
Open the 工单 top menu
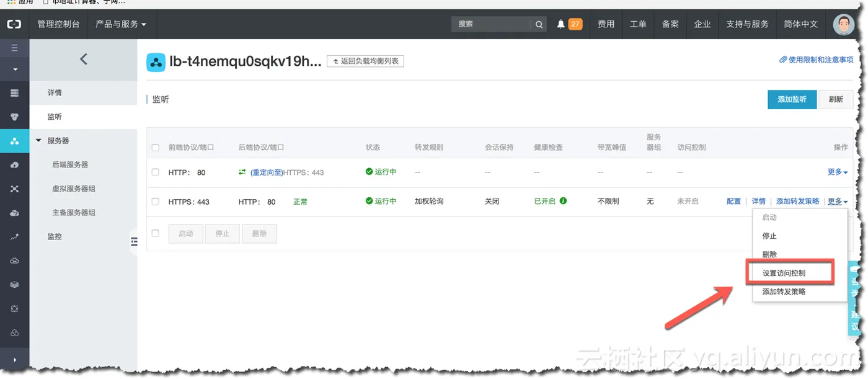tap(638, 24)
